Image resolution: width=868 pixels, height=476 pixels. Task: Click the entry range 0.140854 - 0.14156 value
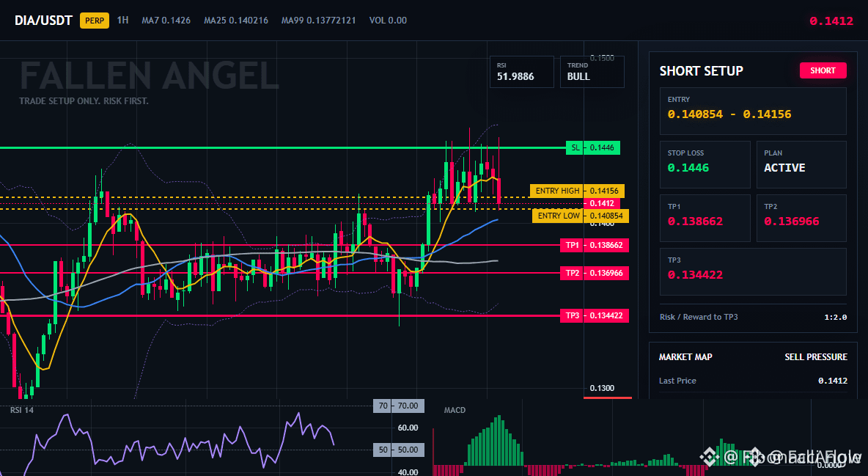729,114
